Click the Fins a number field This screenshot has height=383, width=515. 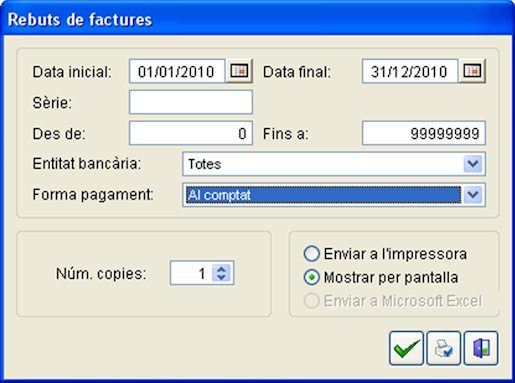coord(424,133)
